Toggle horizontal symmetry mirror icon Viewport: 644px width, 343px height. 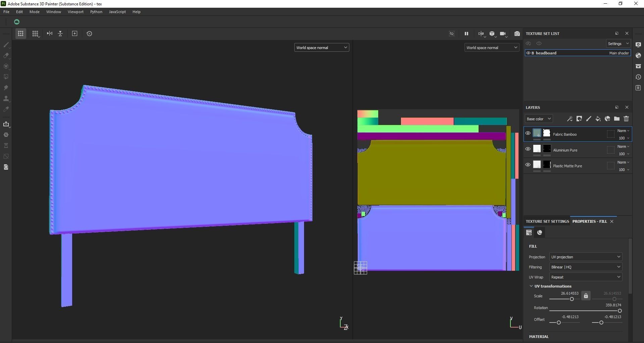click(50, 34)
